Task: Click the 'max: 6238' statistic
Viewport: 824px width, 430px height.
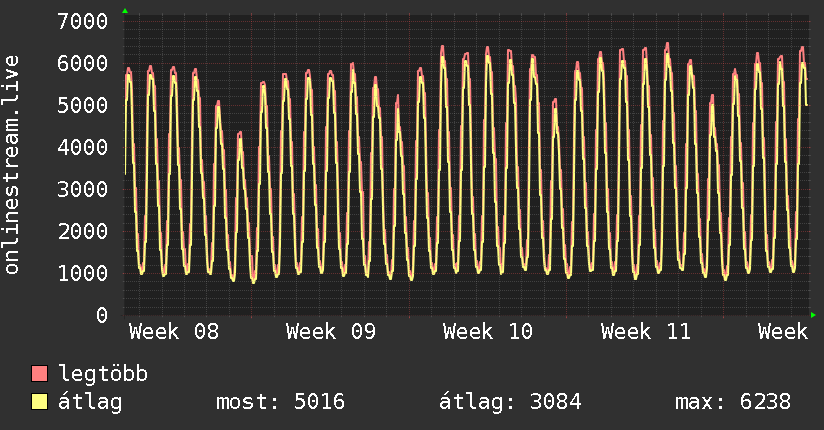Action: 733,403
